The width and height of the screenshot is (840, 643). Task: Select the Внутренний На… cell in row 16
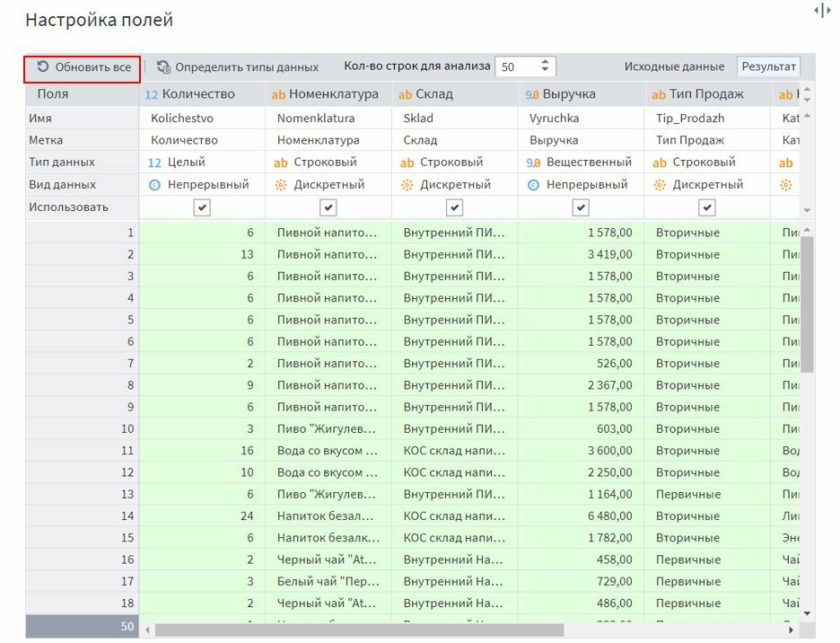coord(455,559)
